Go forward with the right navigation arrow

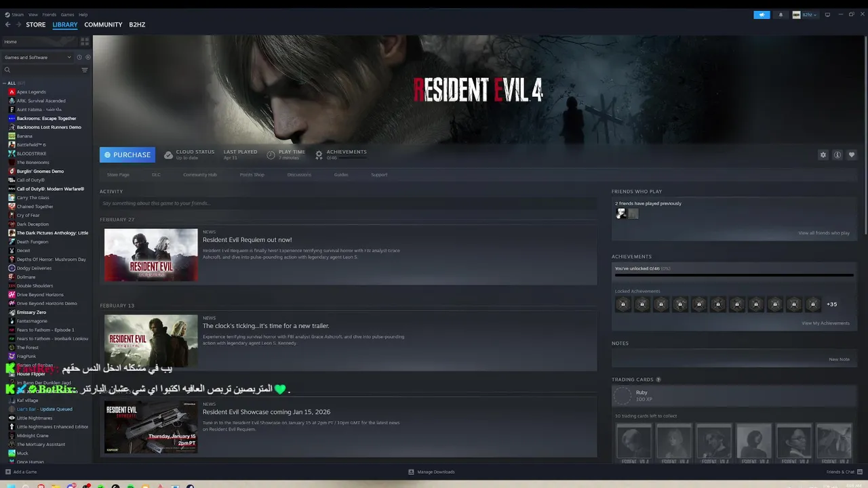pyautogui.click(x=18, y=24)
